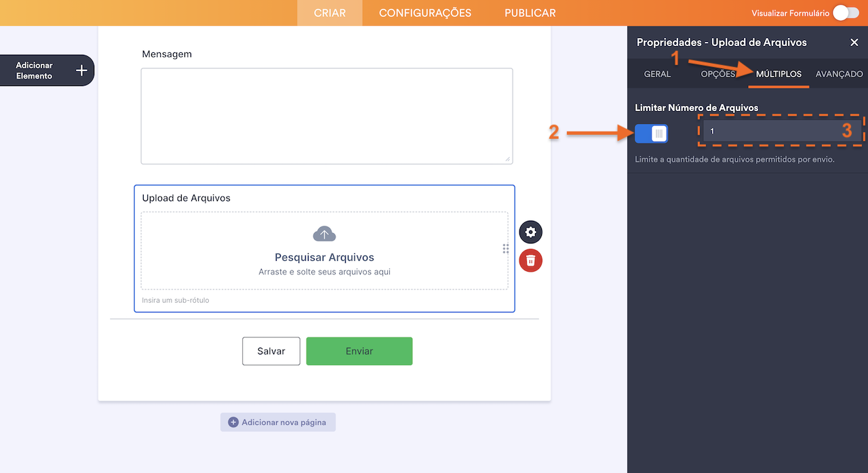The height and width of the screenshot is (473, 868).
Task: Switch to the CONFIGURAÇÕES tab
Action: (x=425, y=13)
